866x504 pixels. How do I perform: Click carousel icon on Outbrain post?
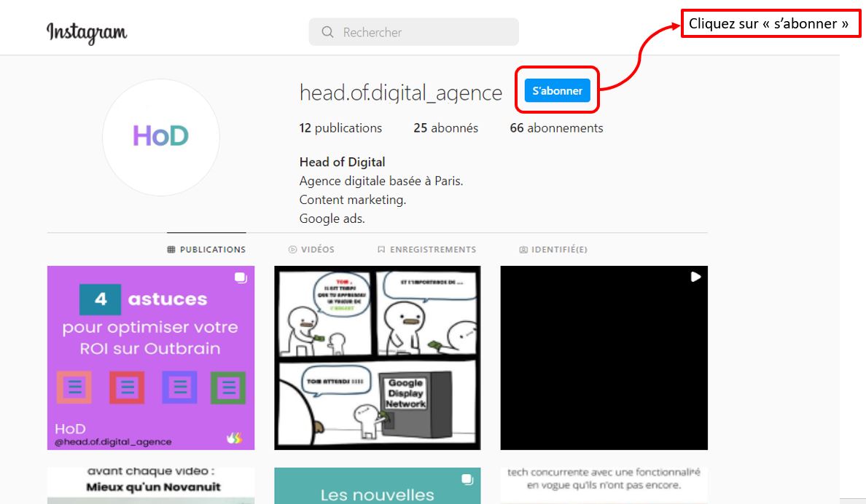click(x=241, y=277)
